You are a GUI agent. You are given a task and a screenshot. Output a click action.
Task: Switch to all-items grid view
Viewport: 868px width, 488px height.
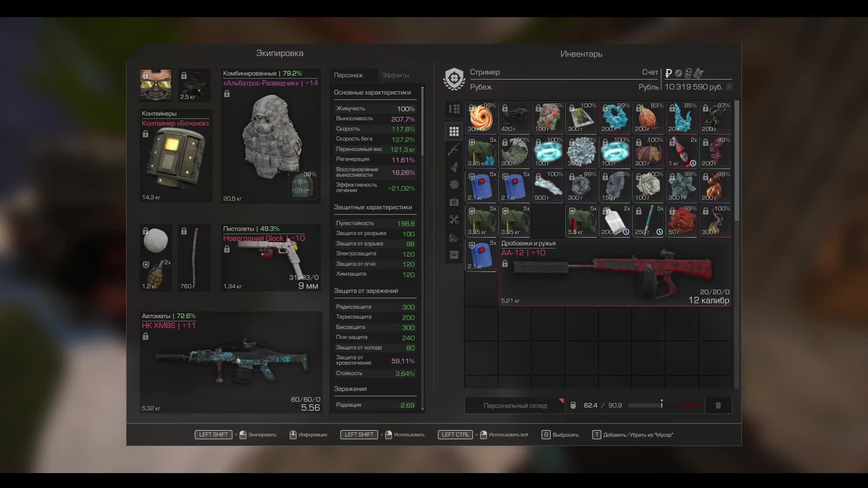[454, 131]
